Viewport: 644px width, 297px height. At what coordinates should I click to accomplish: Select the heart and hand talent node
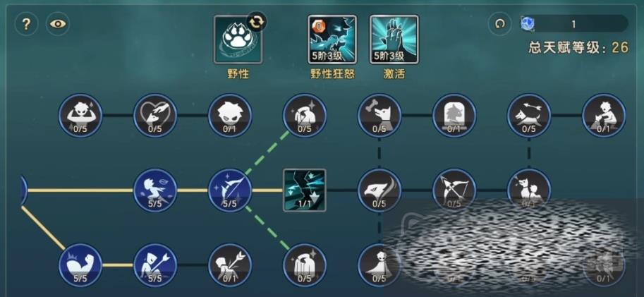[155, 116]
